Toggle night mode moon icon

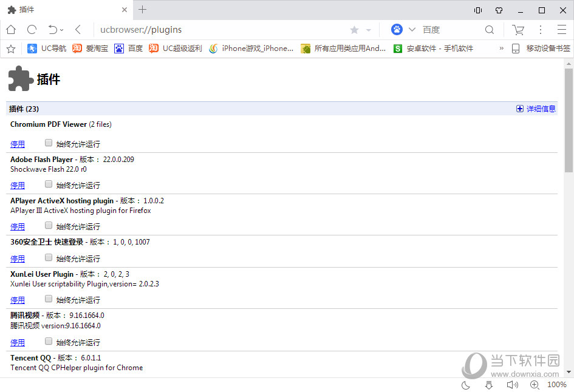point(466,385)
